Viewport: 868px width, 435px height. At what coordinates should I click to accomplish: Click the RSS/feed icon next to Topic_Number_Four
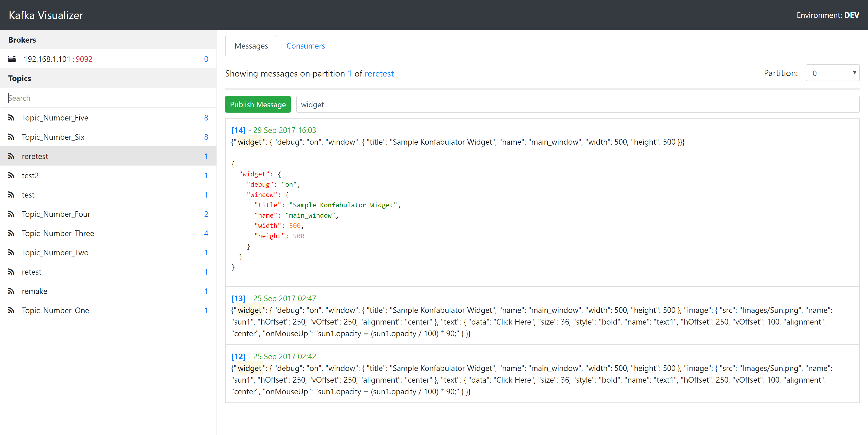12,214
